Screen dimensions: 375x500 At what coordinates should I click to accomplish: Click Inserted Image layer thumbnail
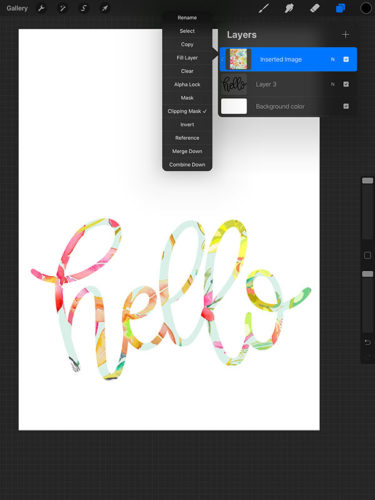pos(238,59)
